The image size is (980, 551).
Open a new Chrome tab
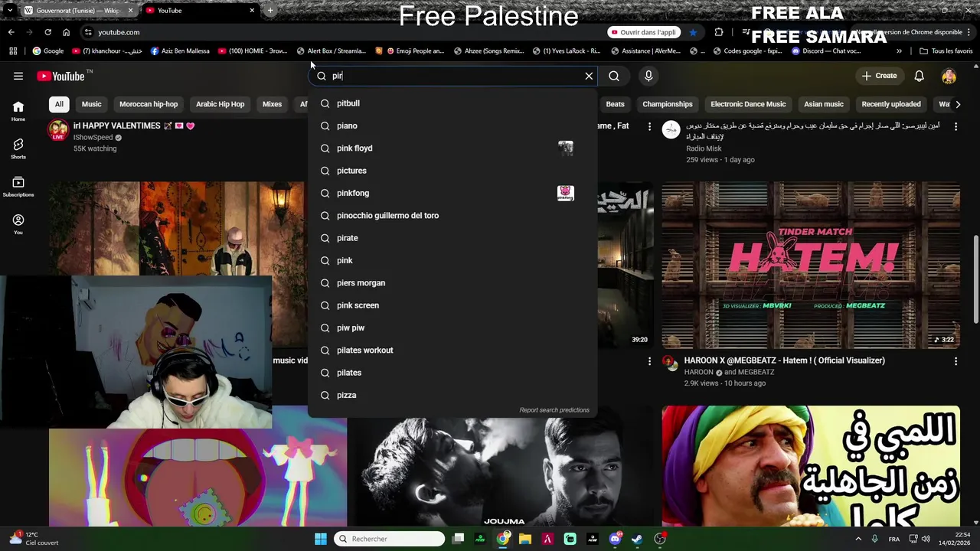(270, 11)
